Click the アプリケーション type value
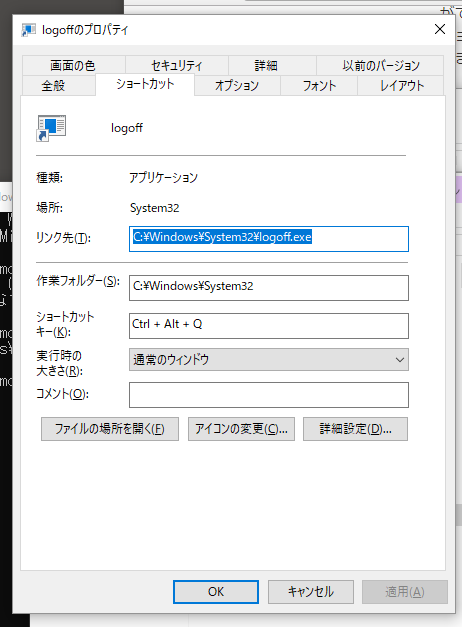 (163, 178)
